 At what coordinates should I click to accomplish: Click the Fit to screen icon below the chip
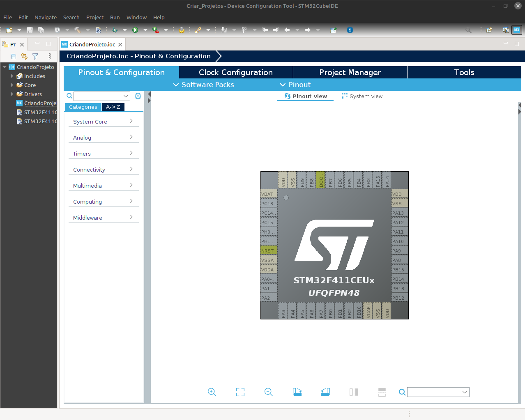tap(240, 392)
